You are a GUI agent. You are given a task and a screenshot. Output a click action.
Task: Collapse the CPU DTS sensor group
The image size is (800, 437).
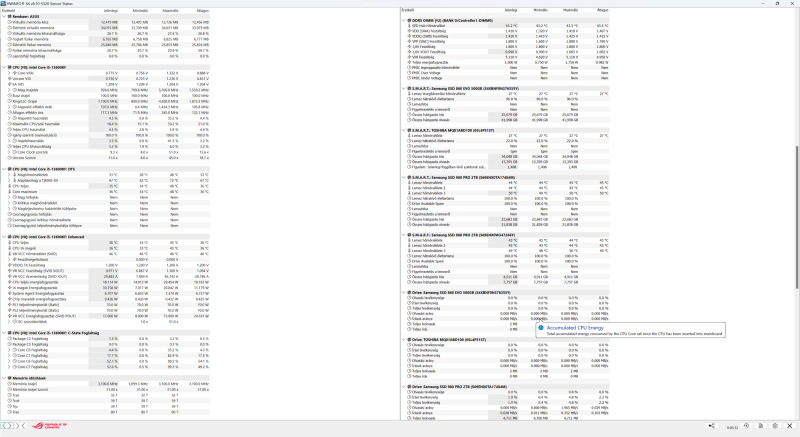[x=4, y=169]
